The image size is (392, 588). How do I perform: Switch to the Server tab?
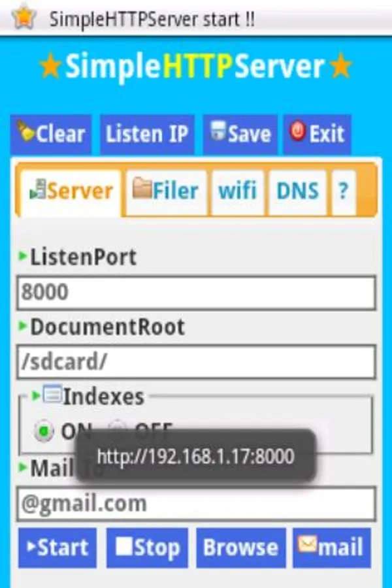click(x=71, y=192)
